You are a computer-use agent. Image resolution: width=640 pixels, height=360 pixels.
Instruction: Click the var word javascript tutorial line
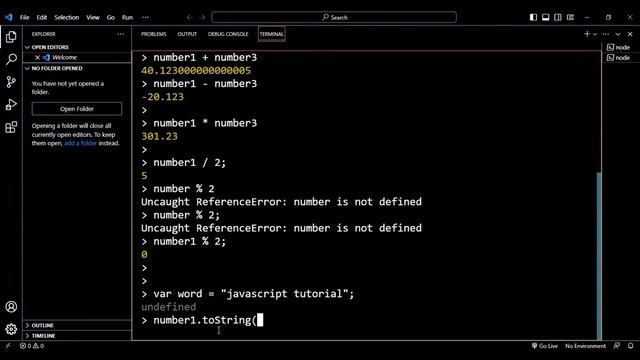[x=248, y=294]
